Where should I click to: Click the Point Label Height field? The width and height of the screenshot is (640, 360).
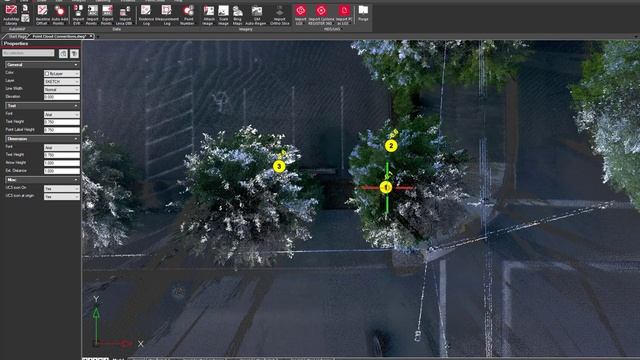point(62,130)
